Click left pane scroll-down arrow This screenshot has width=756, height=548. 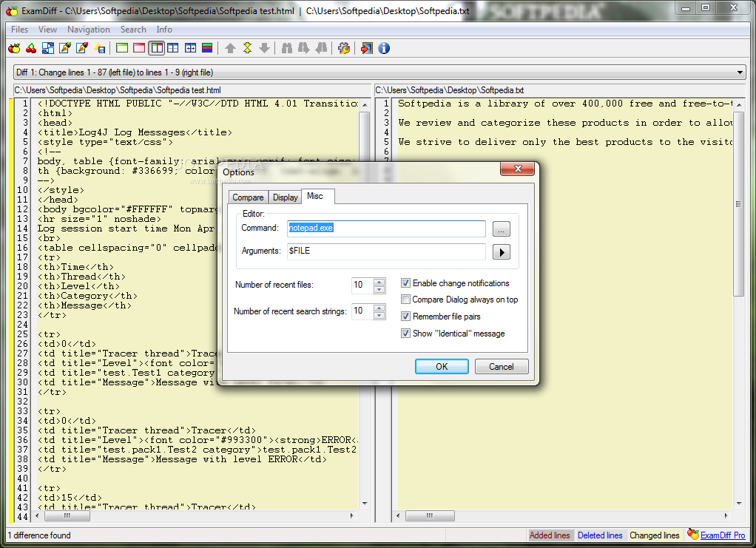tap(365, 503)
